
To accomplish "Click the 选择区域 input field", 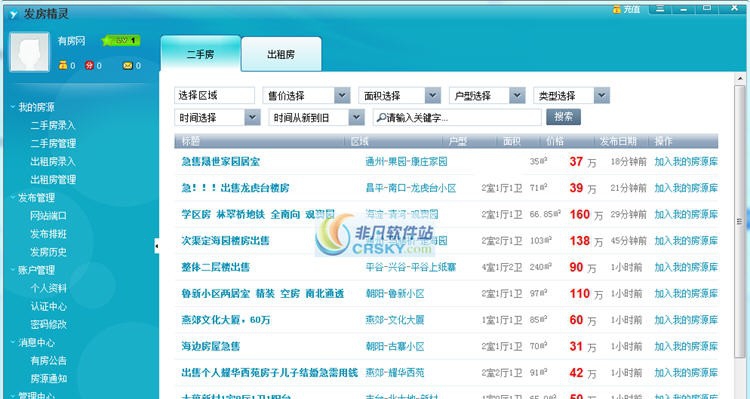I will 214,95.
